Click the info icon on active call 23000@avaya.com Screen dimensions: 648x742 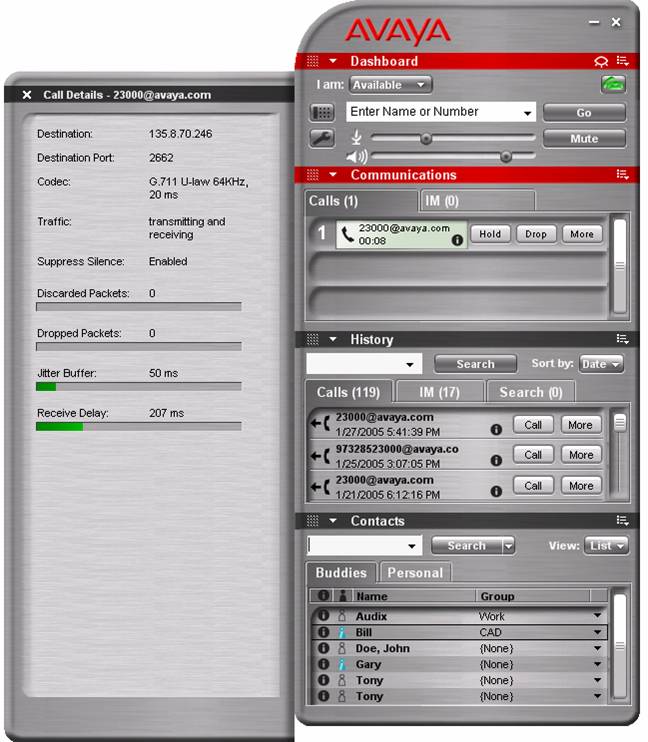[x=457, y=240]
